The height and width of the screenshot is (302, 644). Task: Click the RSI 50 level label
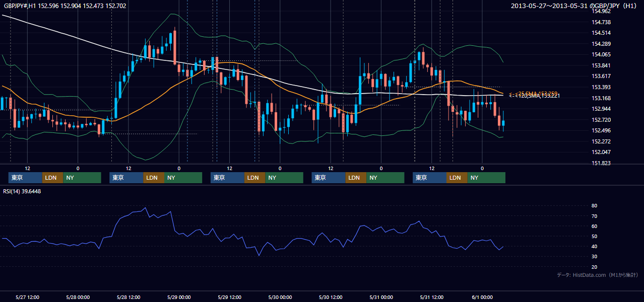[x=594, y=236]
